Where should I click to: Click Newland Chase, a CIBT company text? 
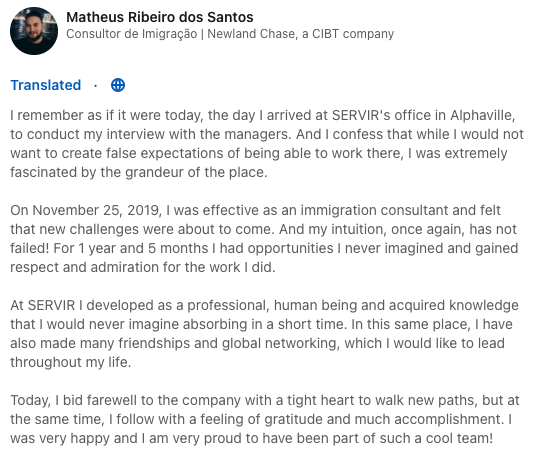click(x=300, y=34)
